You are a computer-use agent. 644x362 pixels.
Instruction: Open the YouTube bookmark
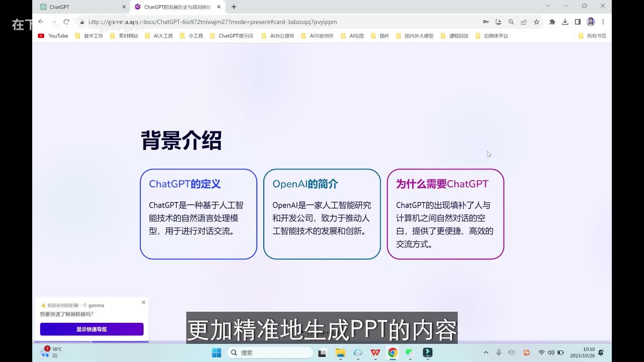[x=53, y=36]
